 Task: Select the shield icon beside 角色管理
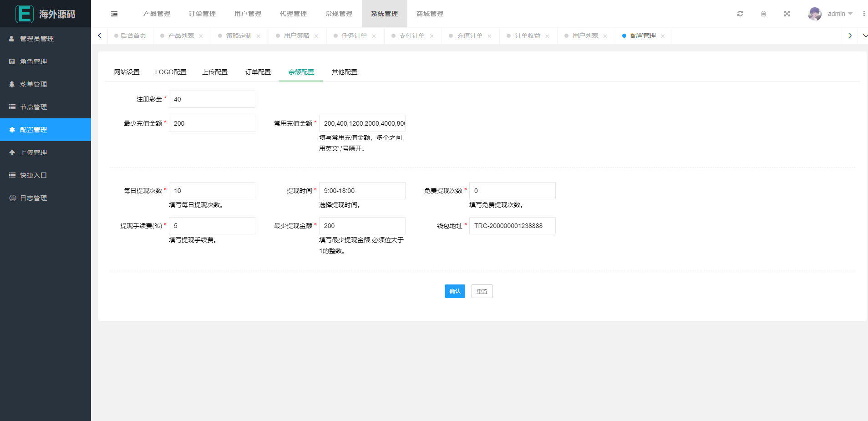[11, 61]
